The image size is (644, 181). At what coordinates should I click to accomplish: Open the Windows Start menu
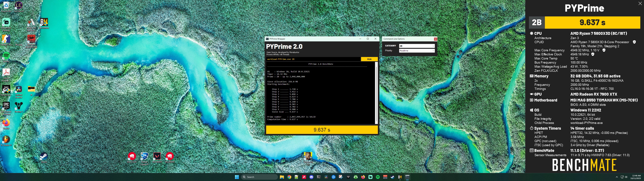coord(237,177)
